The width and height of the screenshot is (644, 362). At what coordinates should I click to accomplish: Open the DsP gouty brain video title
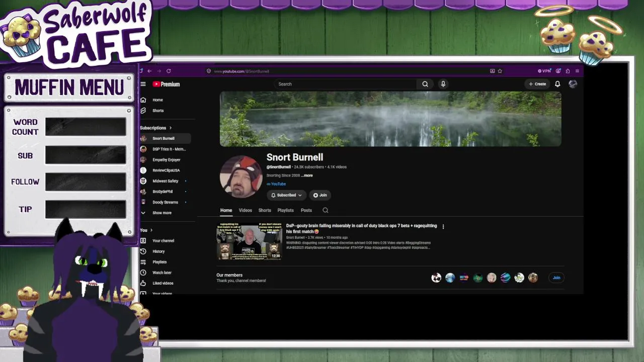click(361, 229)
